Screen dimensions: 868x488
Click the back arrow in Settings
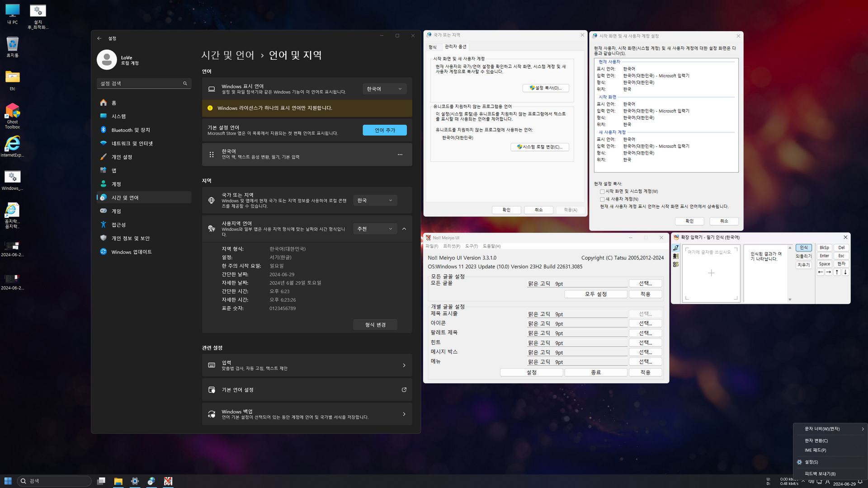point(99,38)
